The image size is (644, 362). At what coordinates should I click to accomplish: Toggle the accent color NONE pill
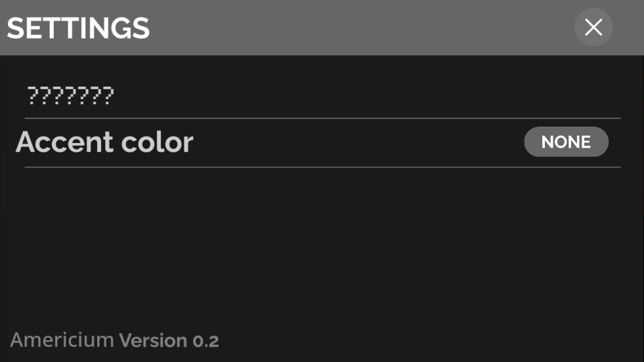pyautogui.click(x=566, y=142)
